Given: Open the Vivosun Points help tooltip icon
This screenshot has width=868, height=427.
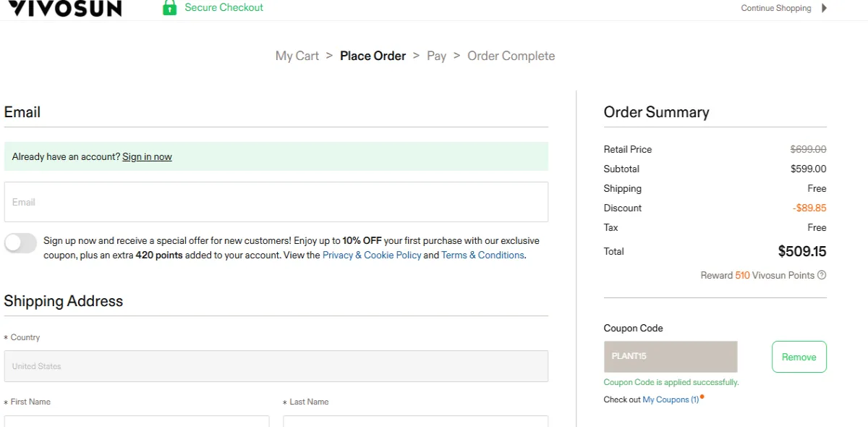Looking at the screenshot, I should pyautogui.click(x=822, y=275).
